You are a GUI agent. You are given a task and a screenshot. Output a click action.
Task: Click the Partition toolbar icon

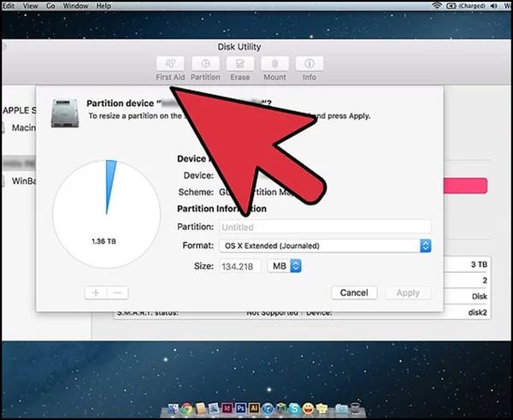(x=205, y=64)
